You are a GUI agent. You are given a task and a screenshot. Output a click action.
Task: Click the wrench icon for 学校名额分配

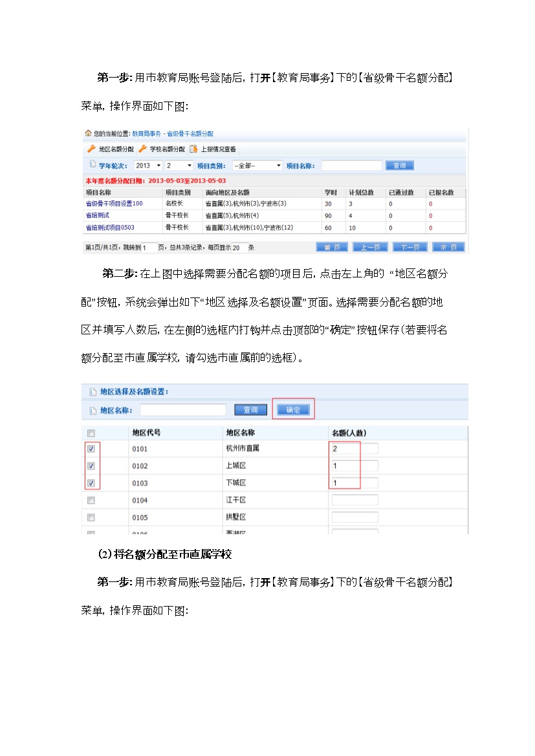pos(142,149)
